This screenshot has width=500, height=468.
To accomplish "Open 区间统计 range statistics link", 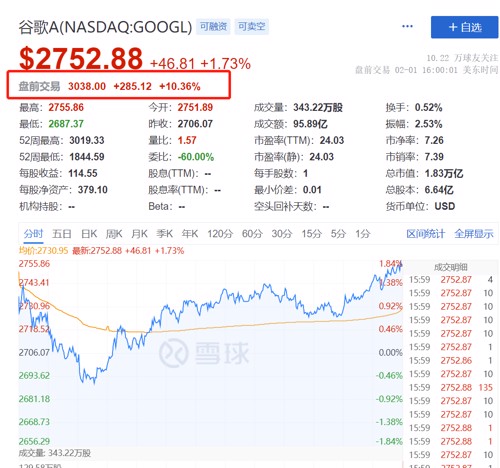I will point(425,234).
